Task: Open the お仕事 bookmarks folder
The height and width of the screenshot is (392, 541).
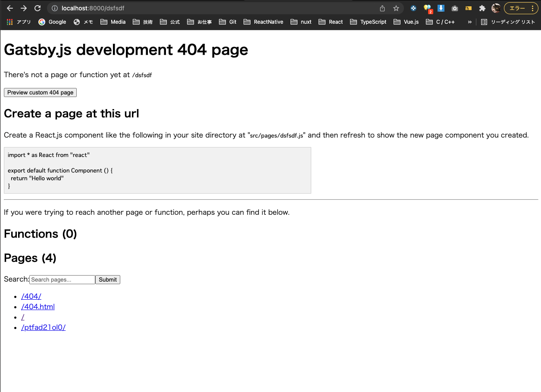Action: (200, 22)
